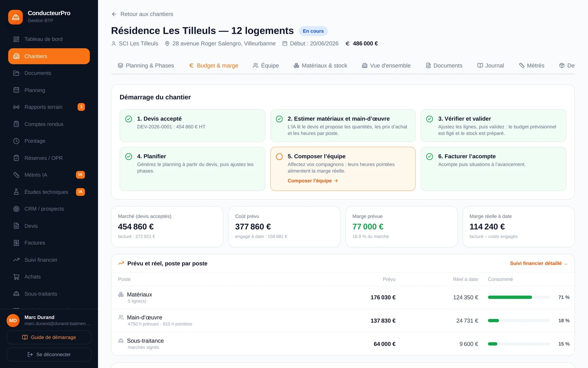588x368 pixels.
Task: Go to the Métrés tab
Action: coord(532,65)
